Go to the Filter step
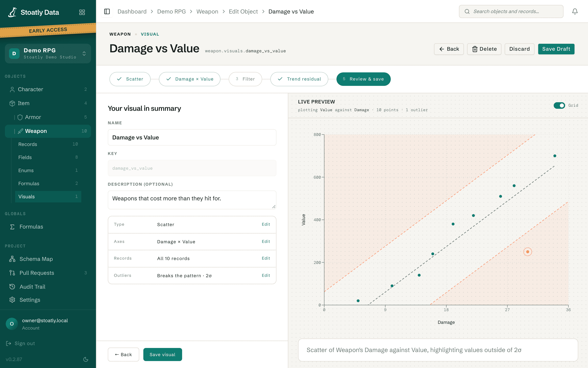 coord(245,79)
